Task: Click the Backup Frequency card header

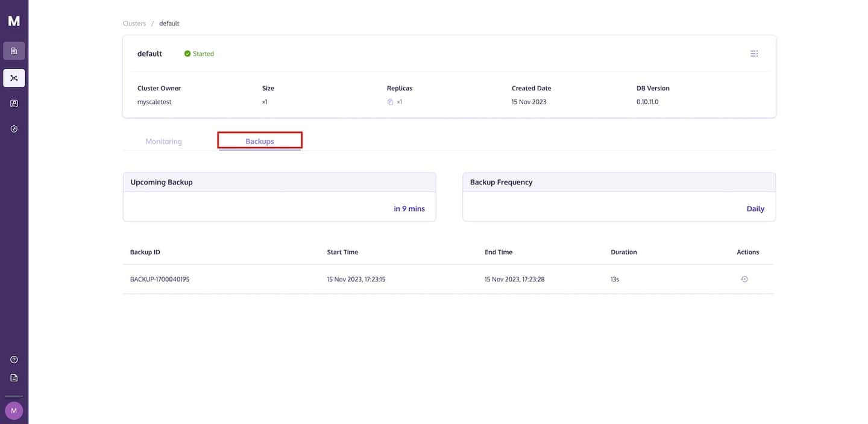Action: (x=619, y=182)
